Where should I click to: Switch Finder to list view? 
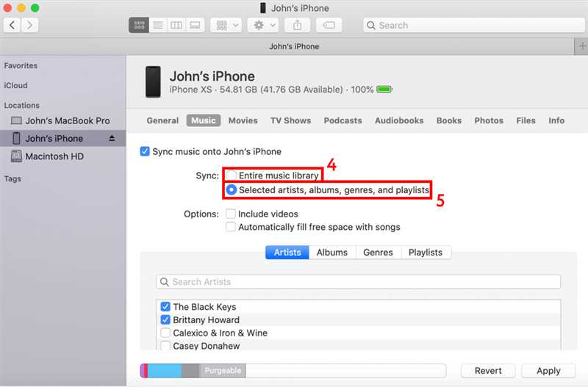(158, 25)
